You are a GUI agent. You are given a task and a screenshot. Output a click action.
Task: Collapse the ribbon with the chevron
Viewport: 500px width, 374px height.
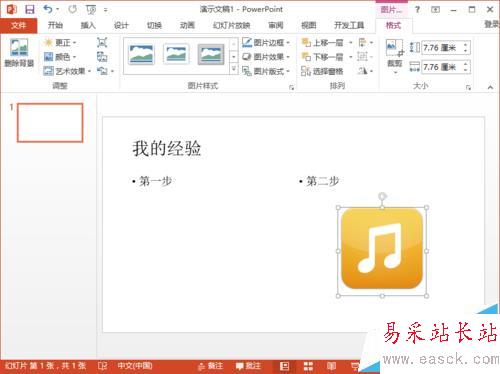point(490,87)
